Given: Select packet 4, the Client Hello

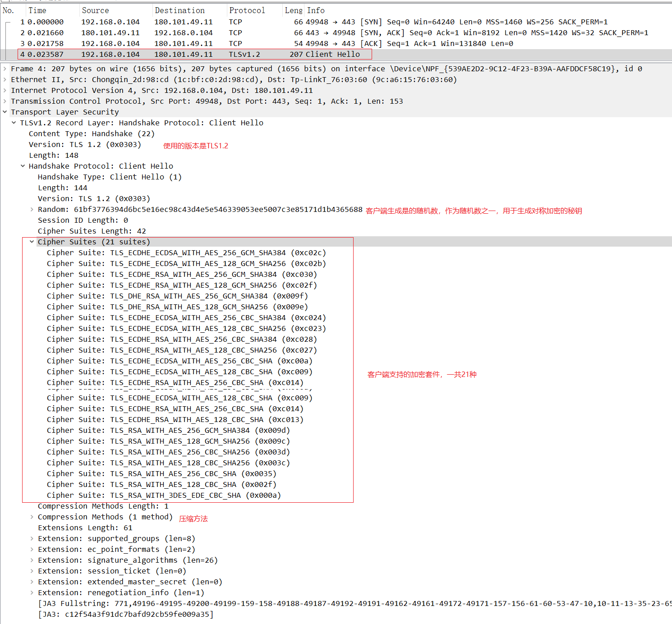Looking at the screenshot, I should 336,55.
